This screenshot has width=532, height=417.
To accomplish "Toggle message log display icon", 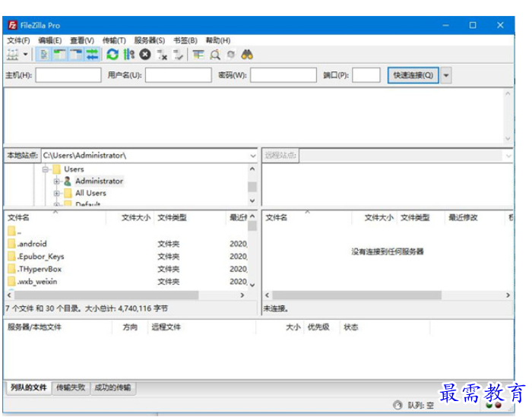I will 44,55.
